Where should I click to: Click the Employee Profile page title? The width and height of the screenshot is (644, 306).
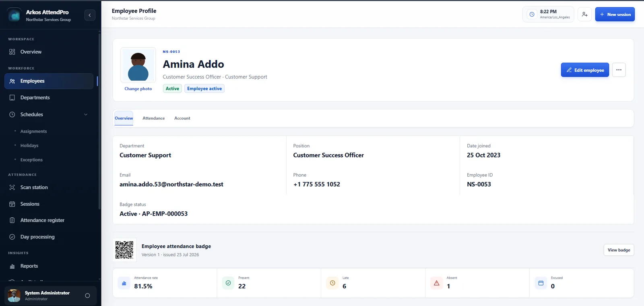(134, 11)
